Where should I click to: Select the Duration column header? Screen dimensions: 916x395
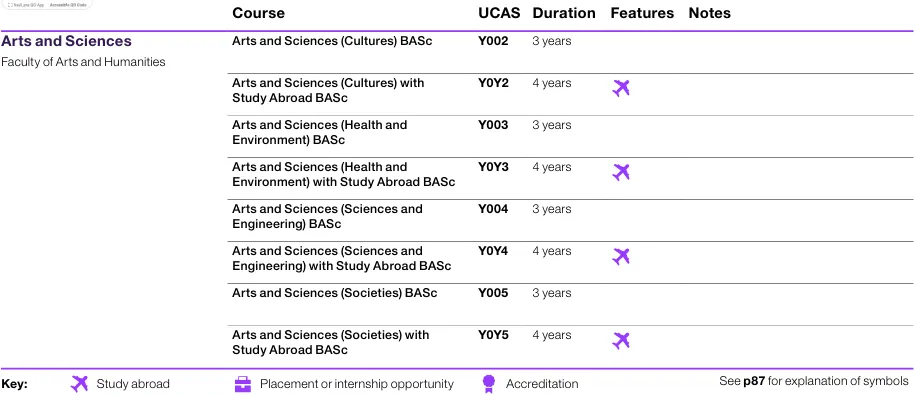(x=564, y=13)
